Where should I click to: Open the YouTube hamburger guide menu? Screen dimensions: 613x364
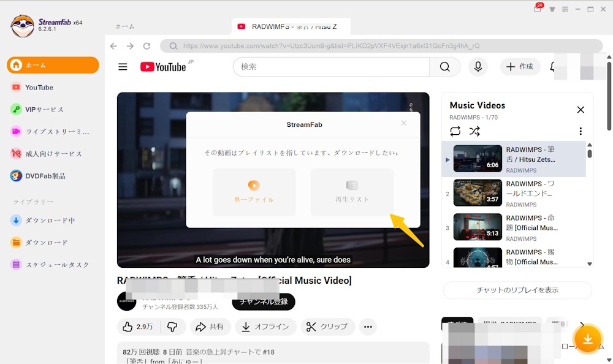coord(123,67)
